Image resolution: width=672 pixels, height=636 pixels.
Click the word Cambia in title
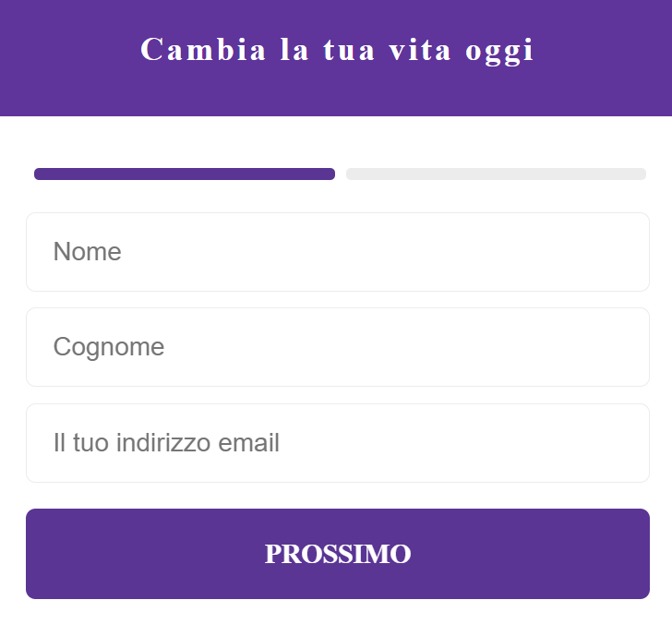(203, 49)
